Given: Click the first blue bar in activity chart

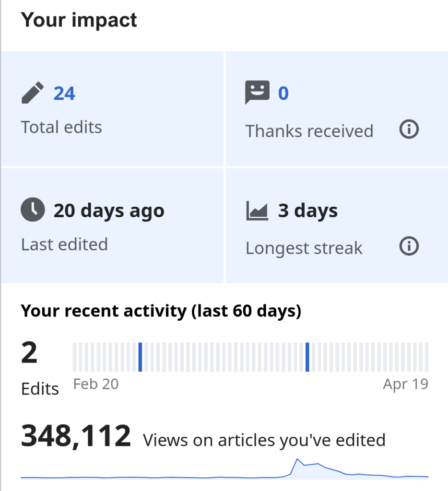Looking at the screenshot, I should (x=140, y=357).
